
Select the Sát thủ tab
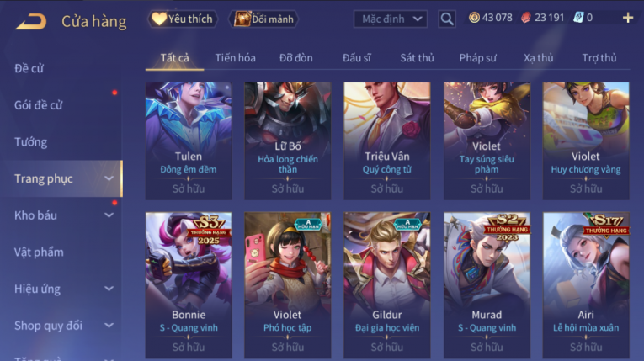pos(417,58)
